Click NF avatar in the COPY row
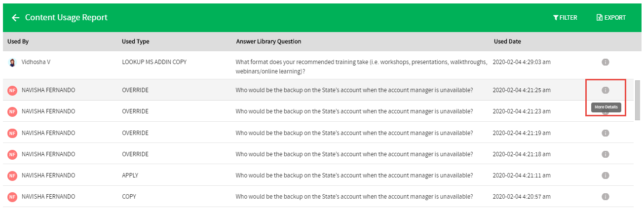The height and width of the screenshot is (209, 644). tap(12, 197)
